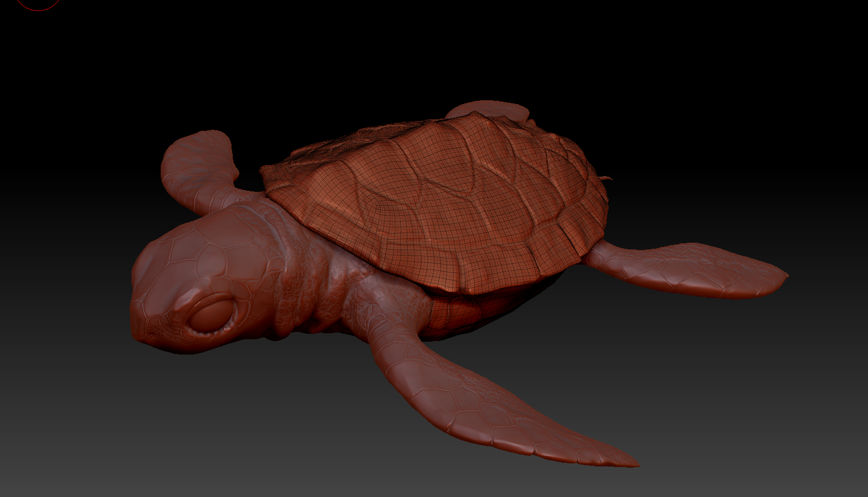The width and height of the screenshot is (868, 497).
Task: Click the center scute on top of the shell
Action: (x=428, y=183)
